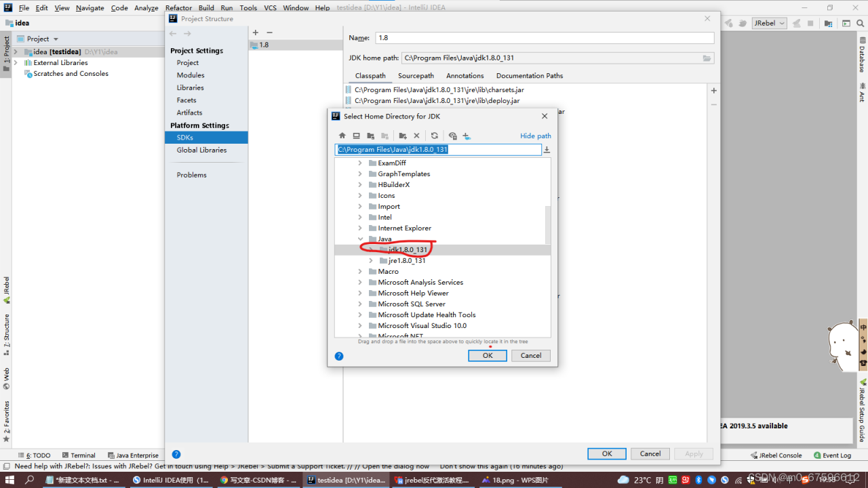Switch to Chrome CSDN taskbar window
This screenshot has width=868, height=488.
258,480
